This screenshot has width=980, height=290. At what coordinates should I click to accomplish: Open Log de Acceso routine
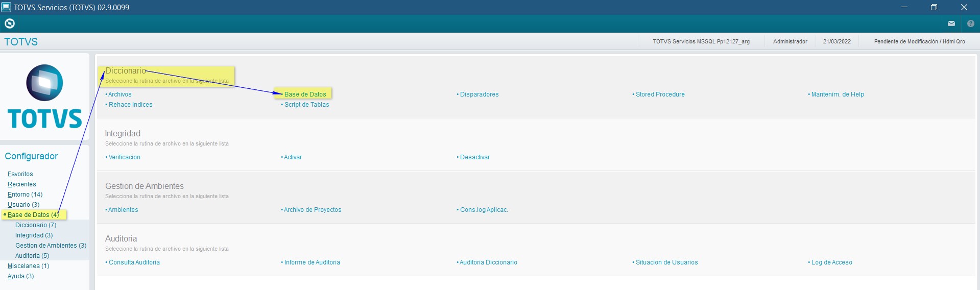pyautogui.click(x=831, y=262)
